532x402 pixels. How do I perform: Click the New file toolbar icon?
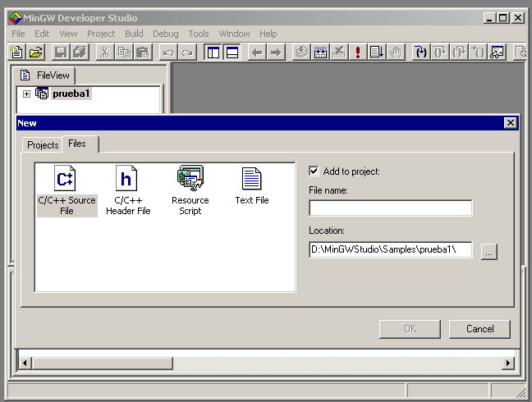click(x=16, y=53)
